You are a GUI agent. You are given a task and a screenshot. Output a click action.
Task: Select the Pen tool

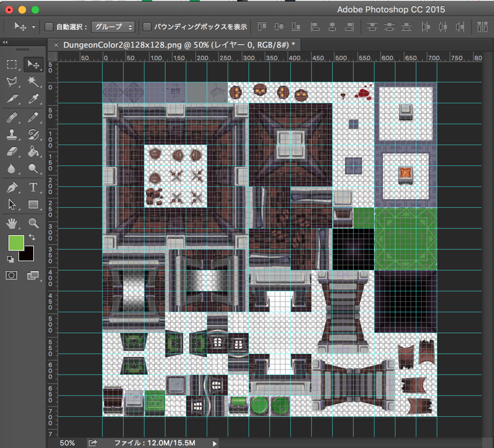point(12,187)
